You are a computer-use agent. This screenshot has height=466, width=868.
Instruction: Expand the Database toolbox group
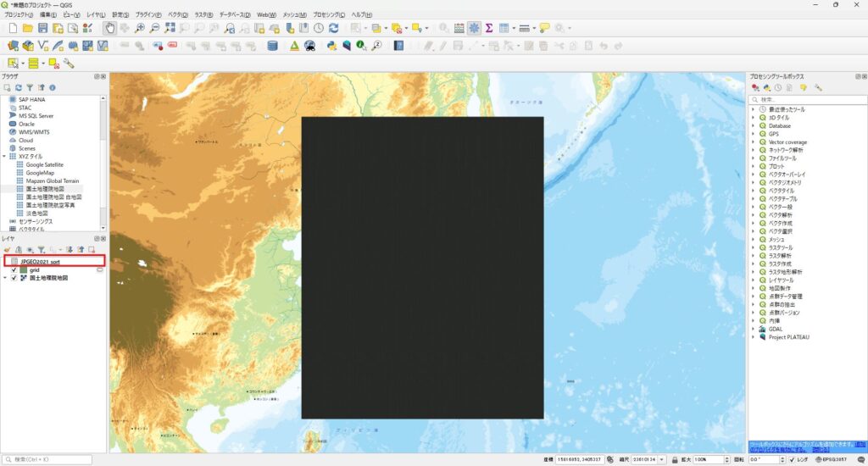tap(753, 125)
